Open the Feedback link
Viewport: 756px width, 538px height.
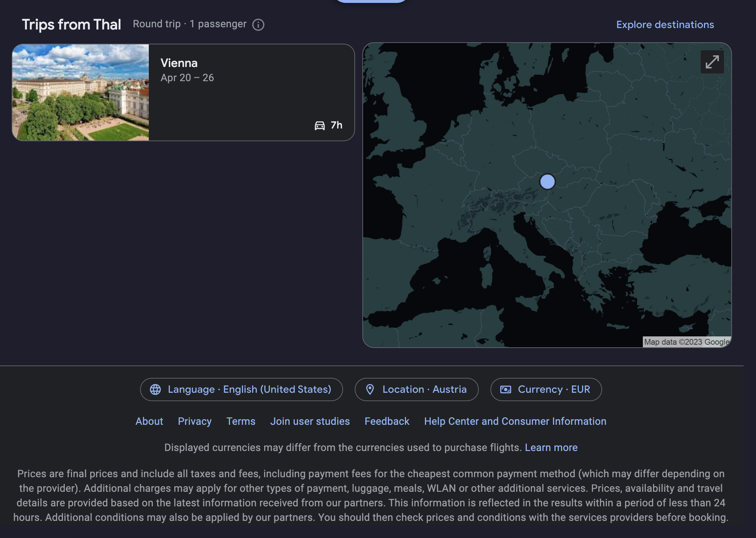point(387,421)
